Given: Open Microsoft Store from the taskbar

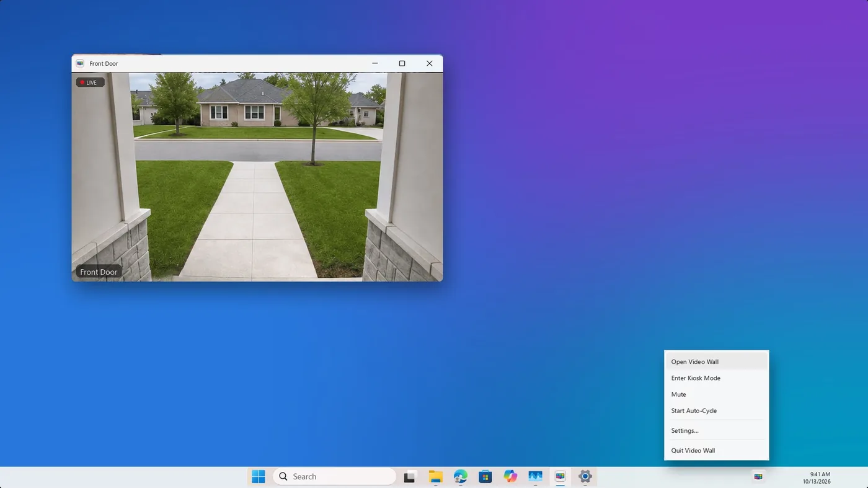Looking at the screenshot, I should (x=485, y=476).
